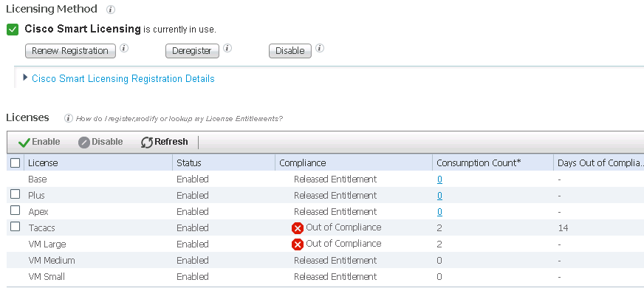Click consumption count 2 in VM Large row
The height and width of the screenshot is (291, 644).
439,244
